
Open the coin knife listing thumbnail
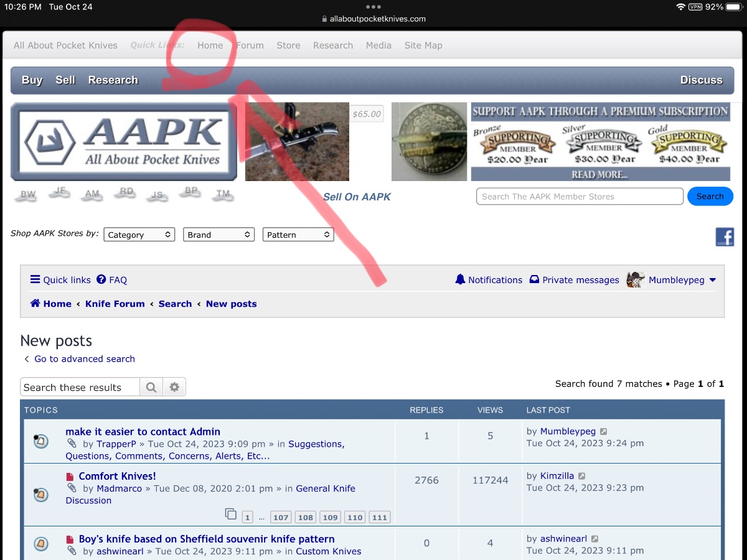[x=429, y=142]
